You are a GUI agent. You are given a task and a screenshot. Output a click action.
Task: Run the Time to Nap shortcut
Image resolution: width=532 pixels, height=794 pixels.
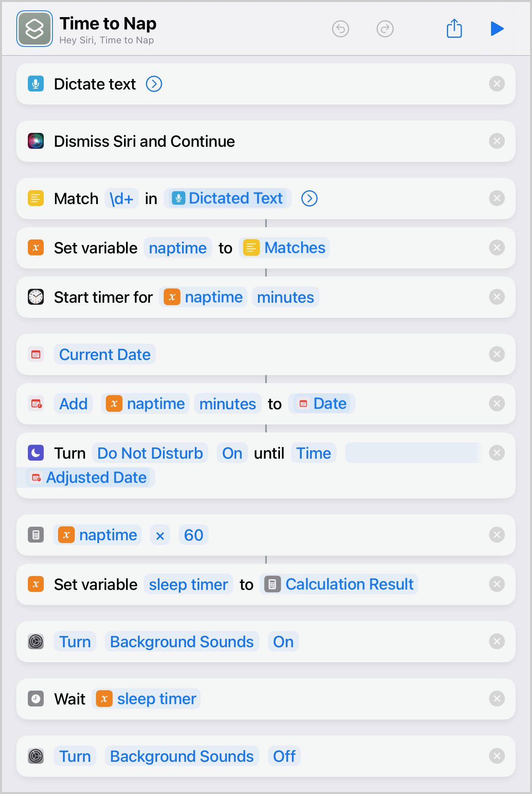[497, 29]
